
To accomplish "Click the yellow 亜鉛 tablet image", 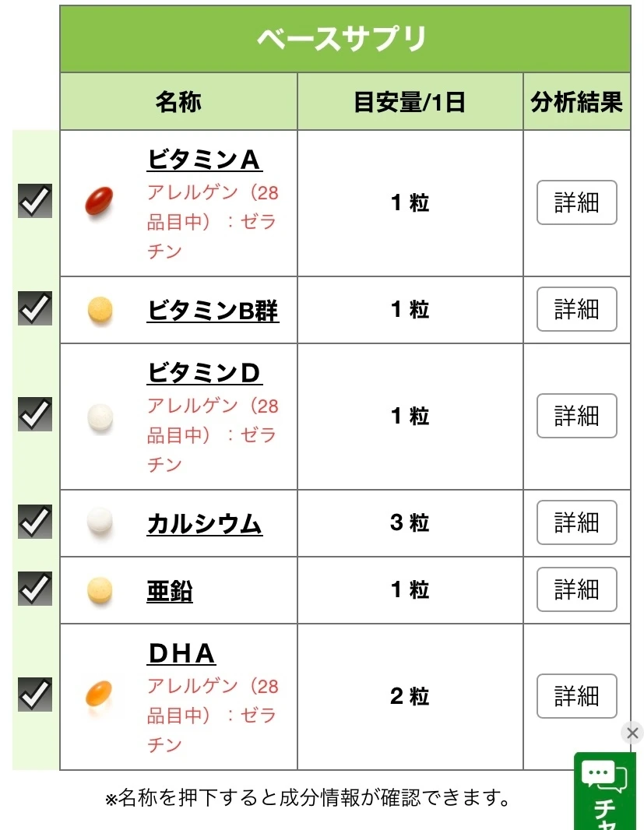I will (x=100, y=590).
